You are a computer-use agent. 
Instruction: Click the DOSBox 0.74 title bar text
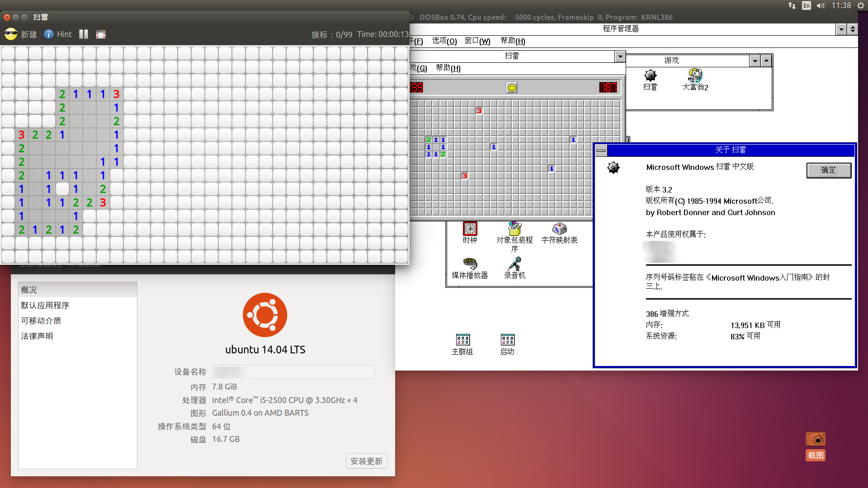(546, 17)
